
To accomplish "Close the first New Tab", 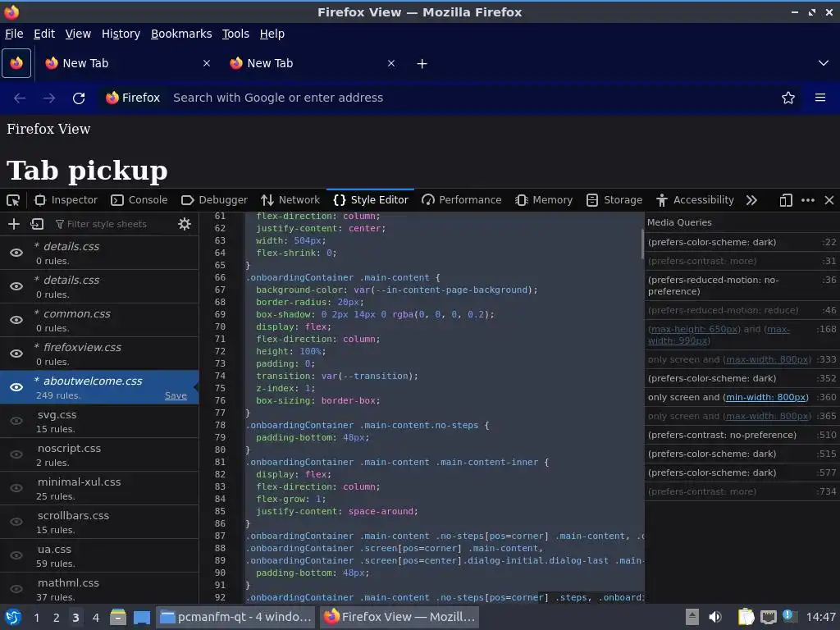I will pos(207,63).
